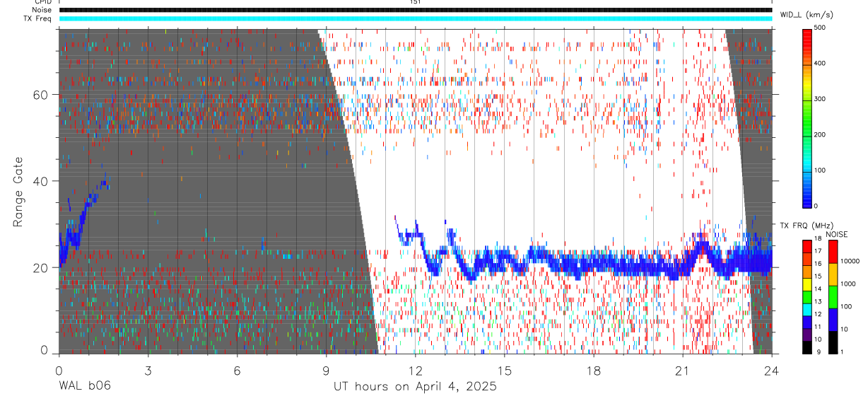Click the '18' TX frequency label
The width and height of the screenshot is (868, 401).
(x=818, y=239)
